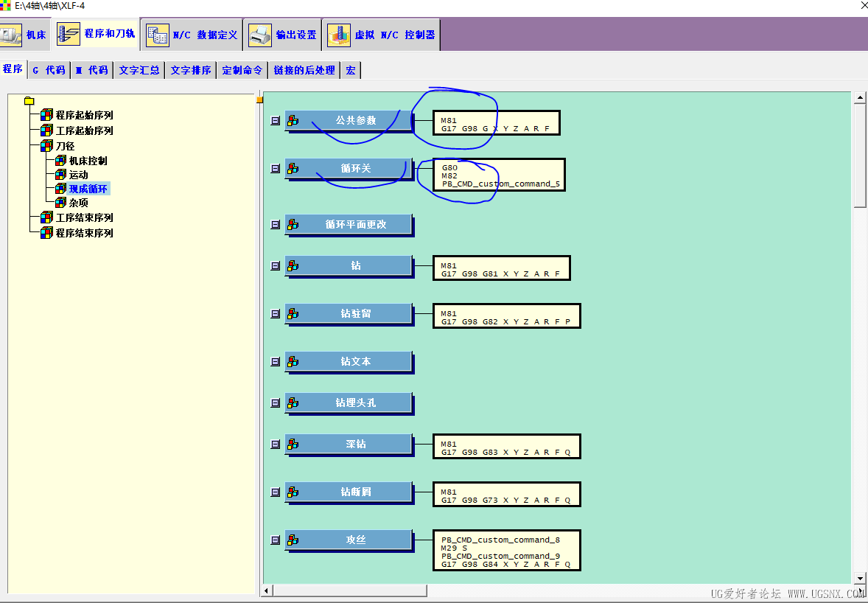Open the 文字排序 tab
The height and width of the screenshot is (603, 868).
191,70
